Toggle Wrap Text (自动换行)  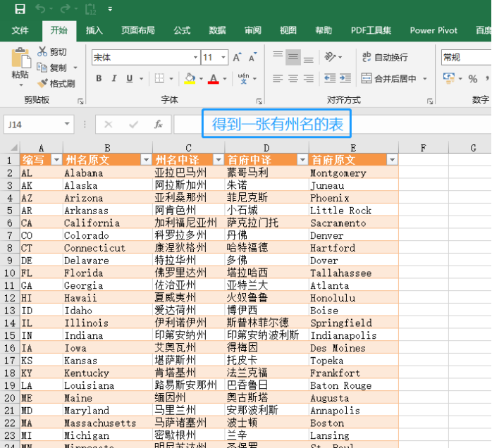(384, 57)
